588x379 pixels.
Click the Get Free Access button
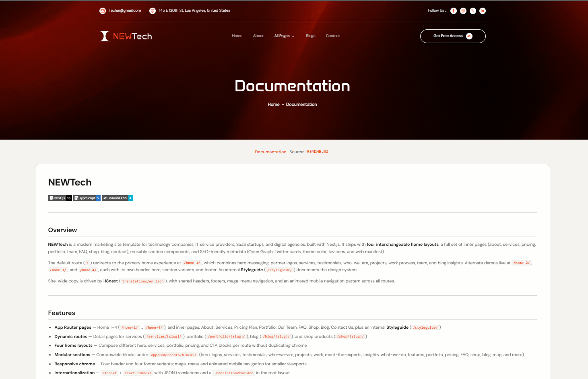click(x=453, y=36)
